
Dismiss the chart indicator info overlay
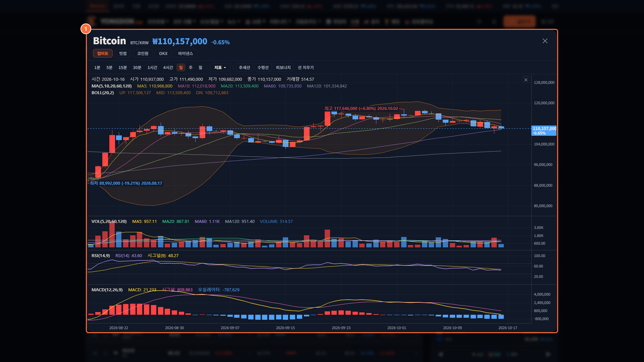526,80
